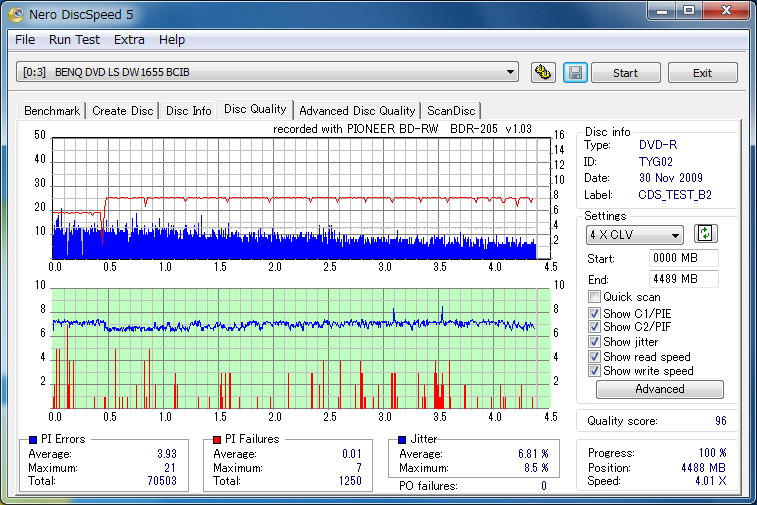
Task: Click the options/tools icon beside the drive selector
Action: [x=543, y=73]
